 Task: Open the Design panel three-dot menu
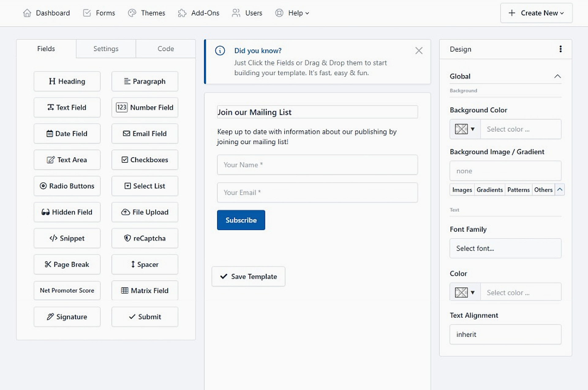[560, 49]
